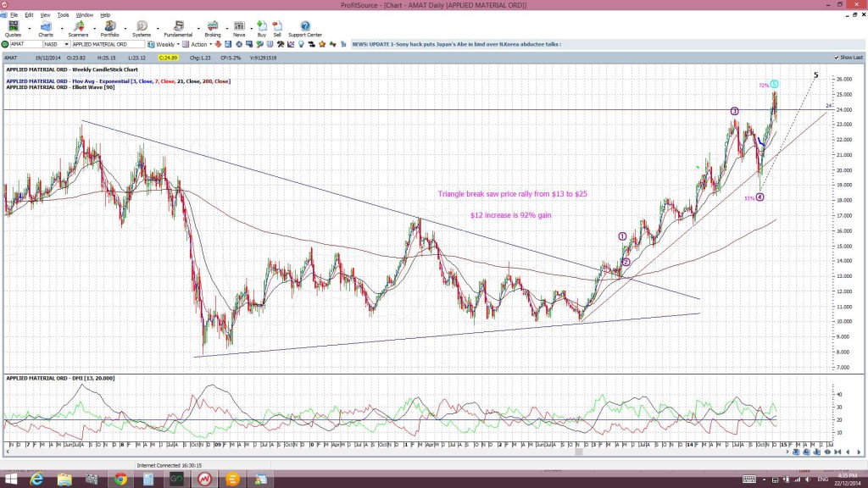Click the AMAT symbol input field

pyautogui.click(x=26, y=44)
